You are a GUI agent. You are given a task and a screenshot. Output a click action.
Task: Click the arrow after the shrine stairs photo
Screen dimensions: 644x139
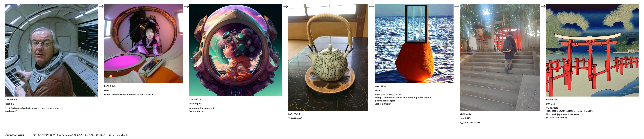tap(543, 6)
